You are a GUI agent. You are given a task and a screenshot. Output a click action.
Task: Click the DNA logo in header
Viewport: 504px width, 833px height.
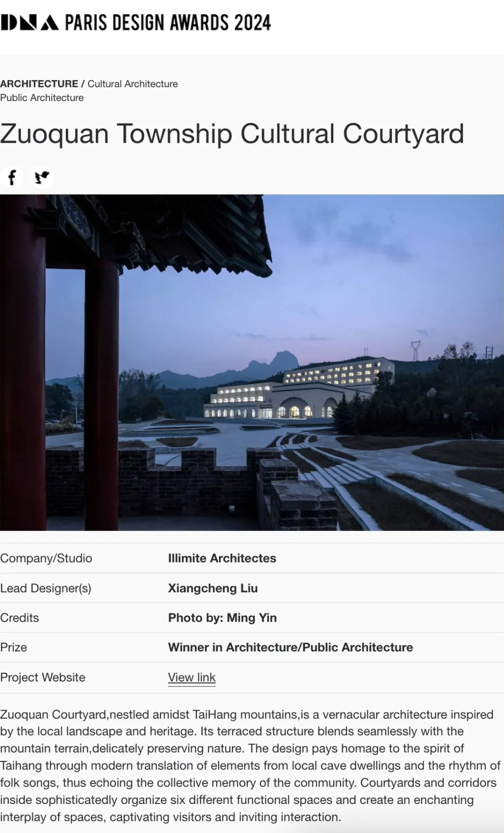[x=30, y=22]
